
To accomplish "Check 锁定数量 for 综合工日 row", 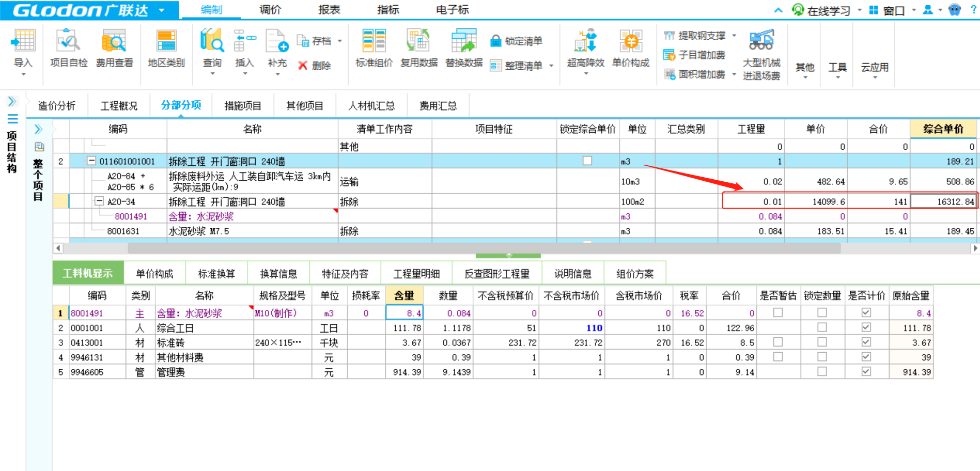I will tap(822, 327).
